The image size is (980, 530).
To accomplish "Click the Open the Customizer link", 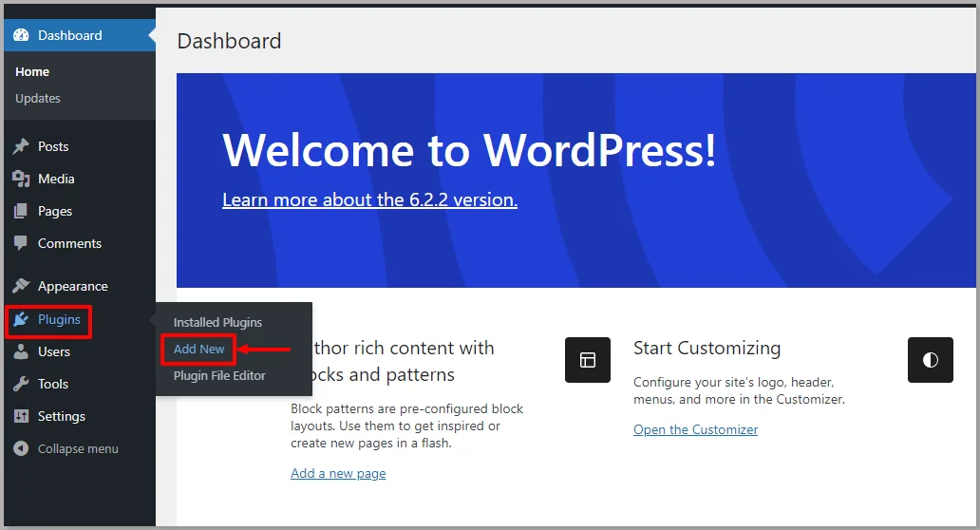I will point(696,429).
